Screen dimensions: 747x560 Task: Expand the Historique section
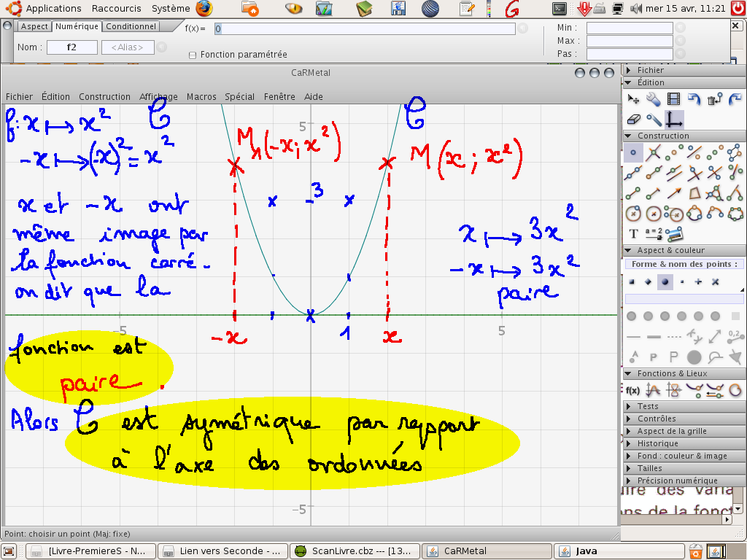click(x=657, y=443)
